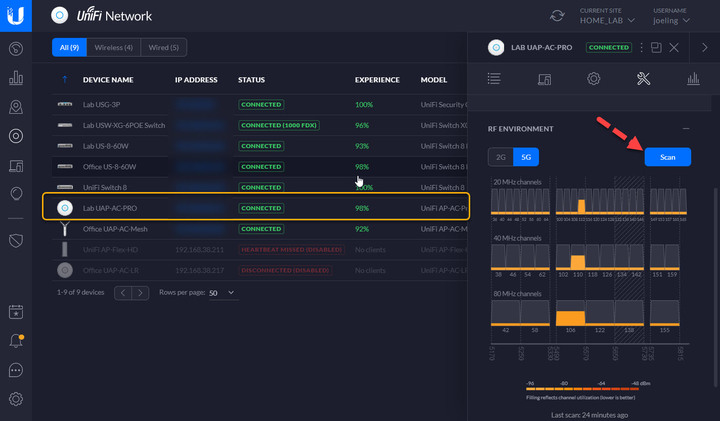Screen dimensions: 720x421
Task: Open the Rows per page dropdown
Action: [x=222, y=292]
